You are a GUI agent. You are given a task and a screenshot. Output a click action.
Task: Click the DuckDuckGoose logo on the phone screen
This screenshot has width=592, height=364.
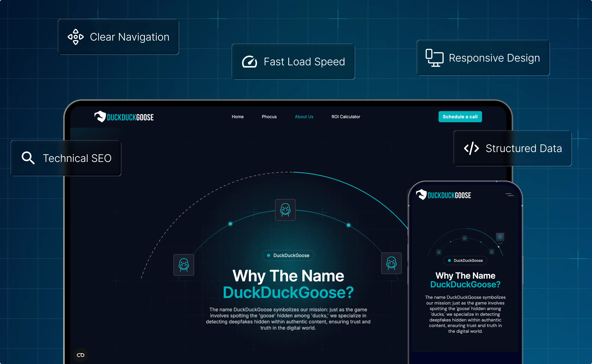(x=443, y=195)
